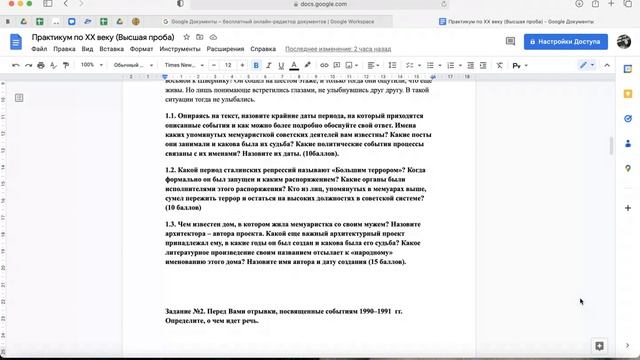Open the Файл menu
Screen dimensions: 640x360
point(39,49)
